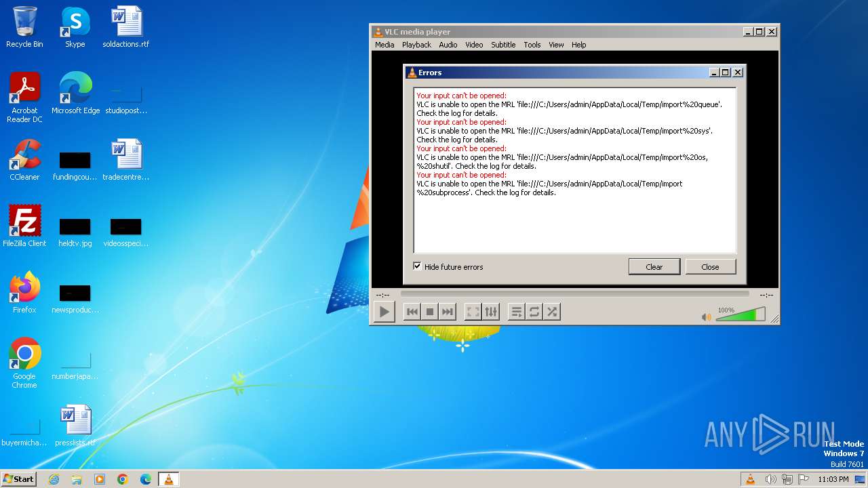Toggle random shuffle playback
868x488 pixels.
point(552,312)
